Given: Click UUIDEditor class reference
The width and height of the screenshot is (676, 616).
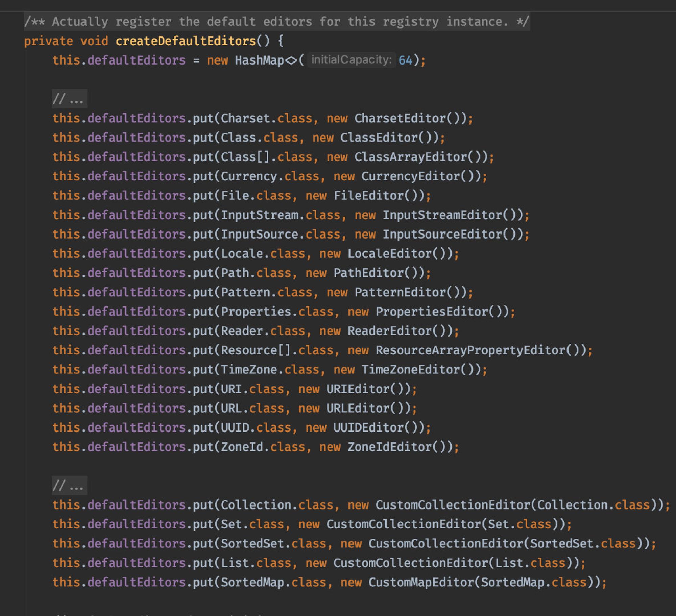Looking at the screenshot, I should pos(368,428).
